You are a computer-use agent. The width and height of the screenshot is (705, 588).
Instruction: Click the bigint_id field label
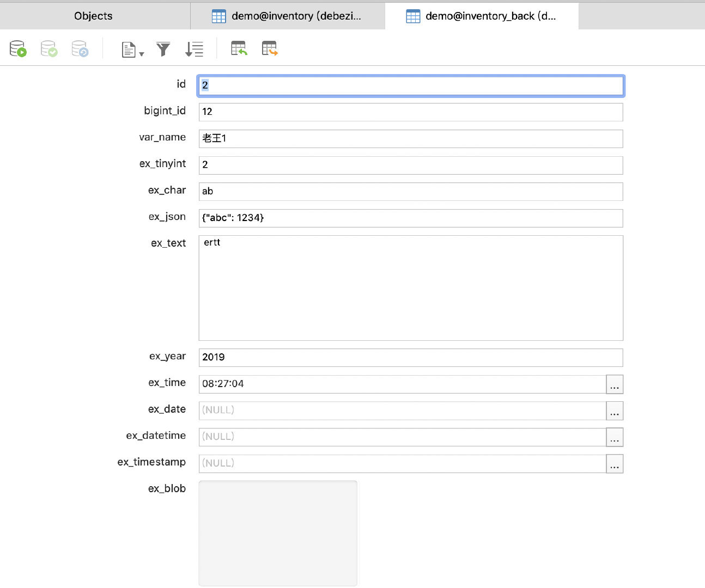point(165,111)
